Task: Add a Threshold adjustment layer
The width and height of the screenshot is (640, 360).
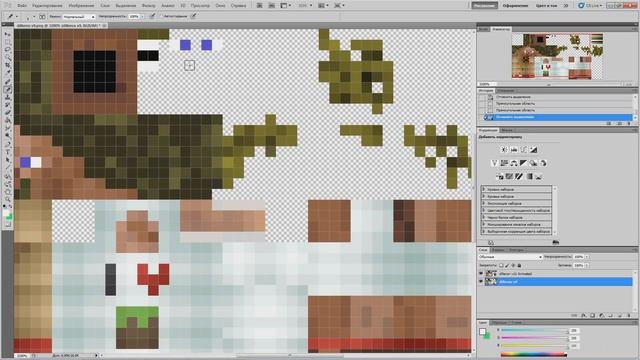Action: click(519, 176)
